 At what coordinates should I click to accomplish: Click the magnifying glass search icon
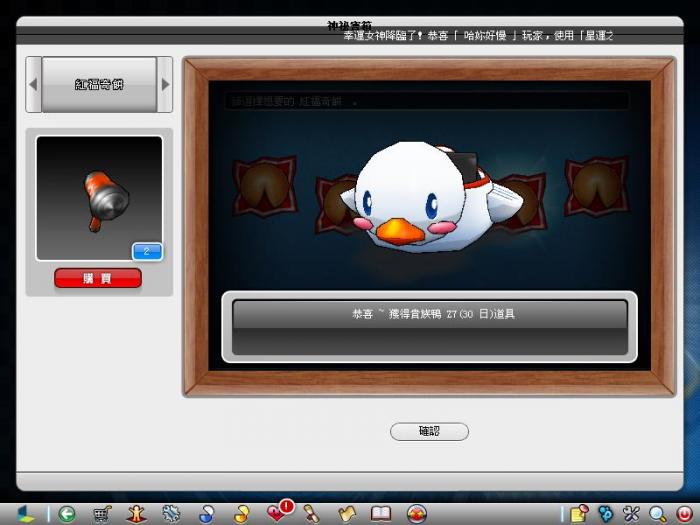coord(658,514)
